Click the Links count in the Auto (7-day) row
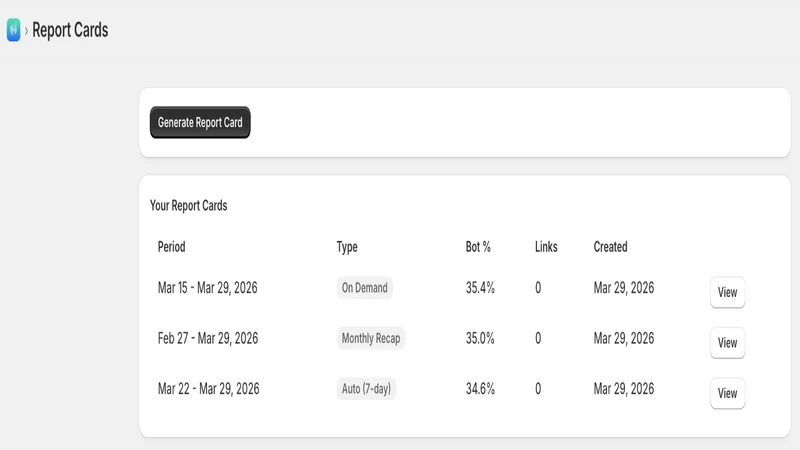Viewport: 800px width, 450px height. tap(538, 389)
